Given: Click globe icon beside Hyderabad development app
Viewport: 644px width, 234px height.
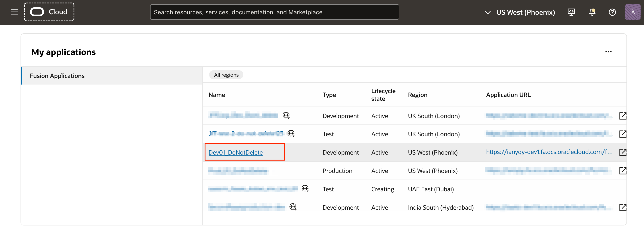Looking at the screenshot, I should click(293, 207).
